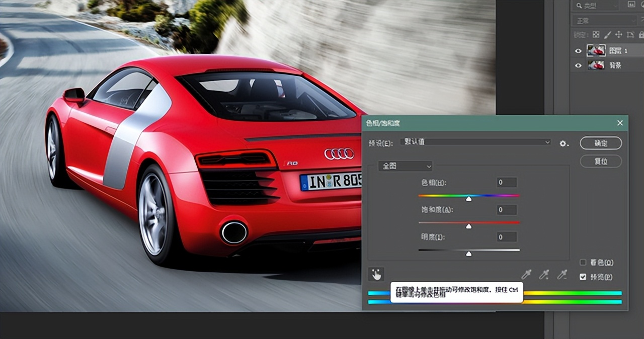Screen dimensions: 644x339
Task: Click the 确定 (OK) button
Action: pyautogui.click(x=601, y=143)
